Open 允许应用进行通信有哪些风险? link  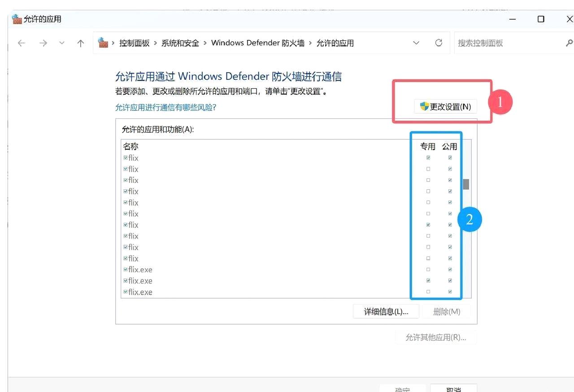pos(165,108)
